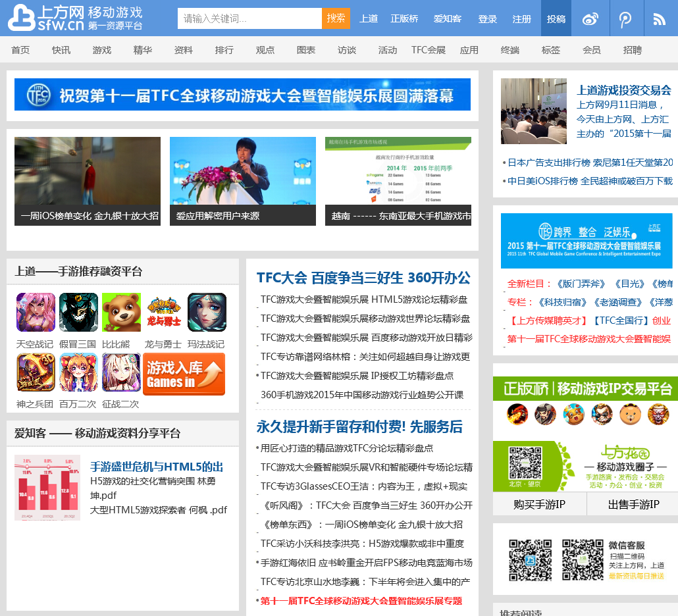Open the 龙与勇士 game icon
The height and width of the screenshot is (616, 678).
[x=164, y=312]
